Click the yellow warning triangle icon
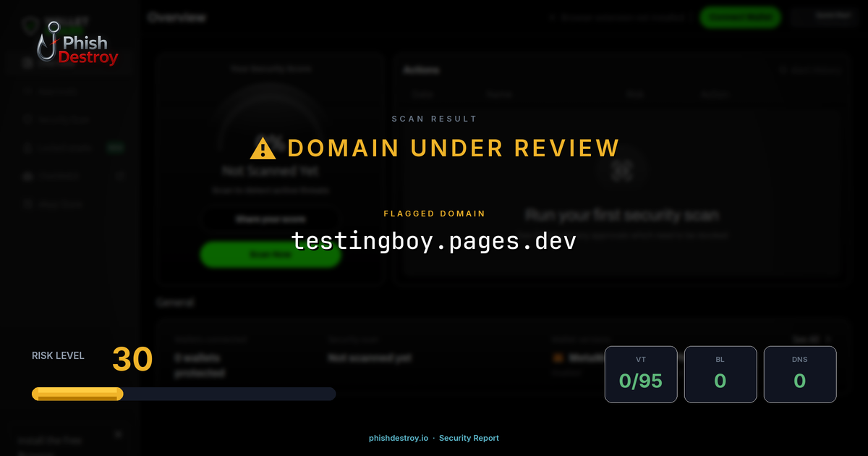 click(264, 148)
